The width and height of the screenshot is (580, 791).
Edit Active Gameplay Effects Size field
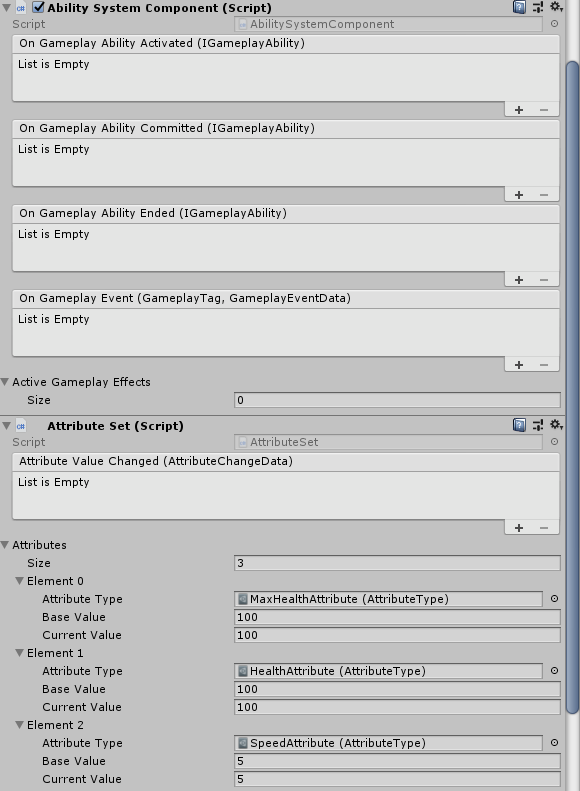[397, 400]
